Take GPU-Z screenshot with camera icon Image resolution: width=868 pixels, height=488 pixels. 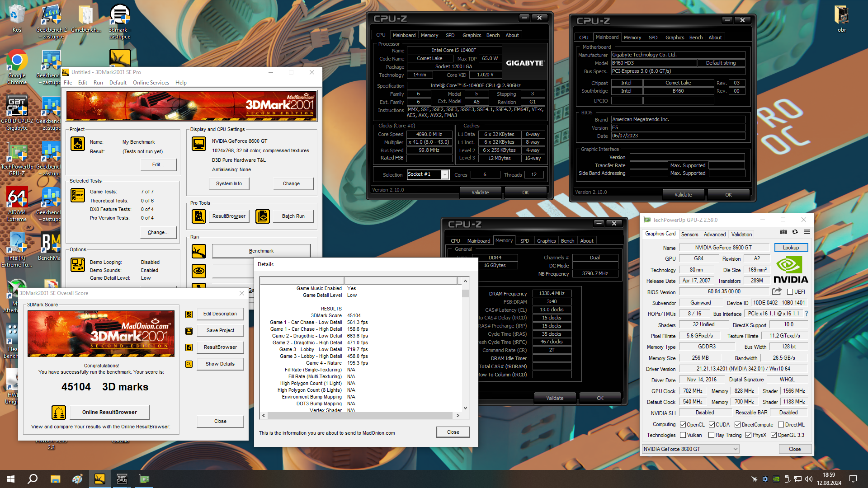pos(783,232)
